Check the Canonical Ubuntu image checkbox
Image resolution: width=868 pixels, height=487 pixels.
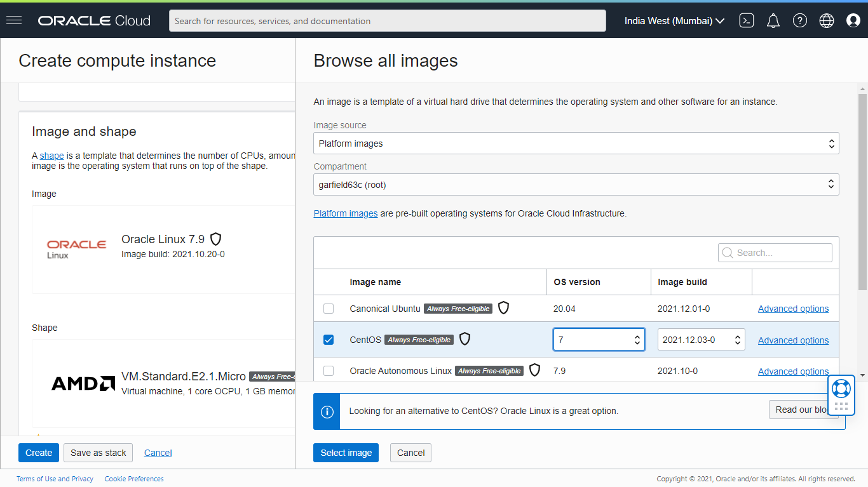pos(329,309)
